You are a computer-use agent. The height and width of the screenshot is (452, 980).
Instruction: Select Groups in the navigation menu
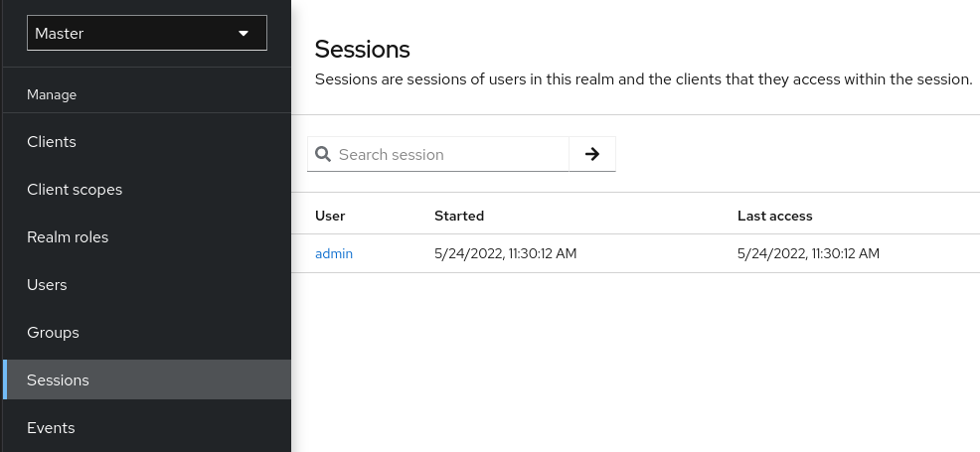53,333
